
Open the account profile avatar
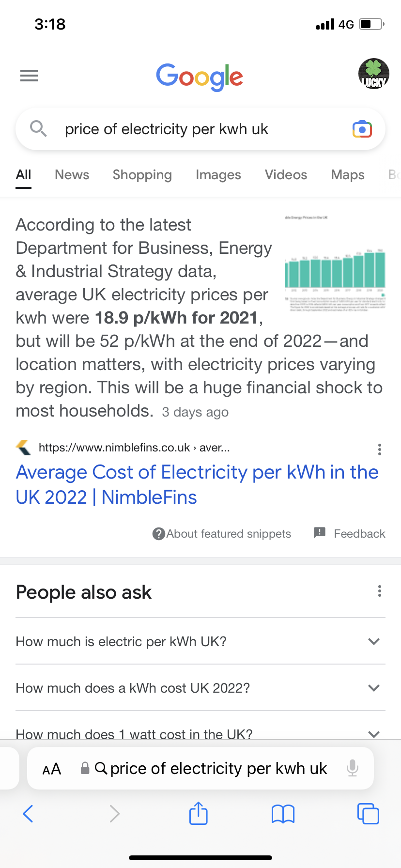(x=373, y=74)
